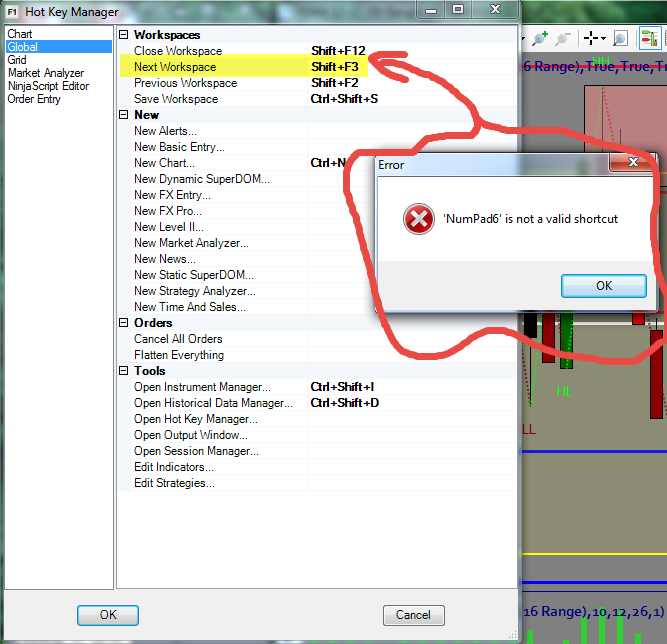Click the zoom frame magnifier icon on chart
Image resolution: width=667 pixels, height=644 pixels.
click(x=620, y=39)
